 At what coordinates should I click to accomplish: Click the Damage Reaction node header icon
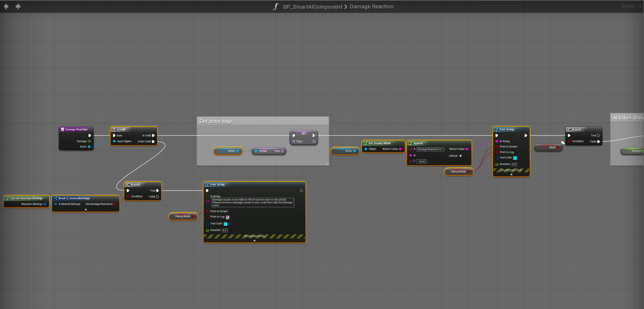pos(62,129)
